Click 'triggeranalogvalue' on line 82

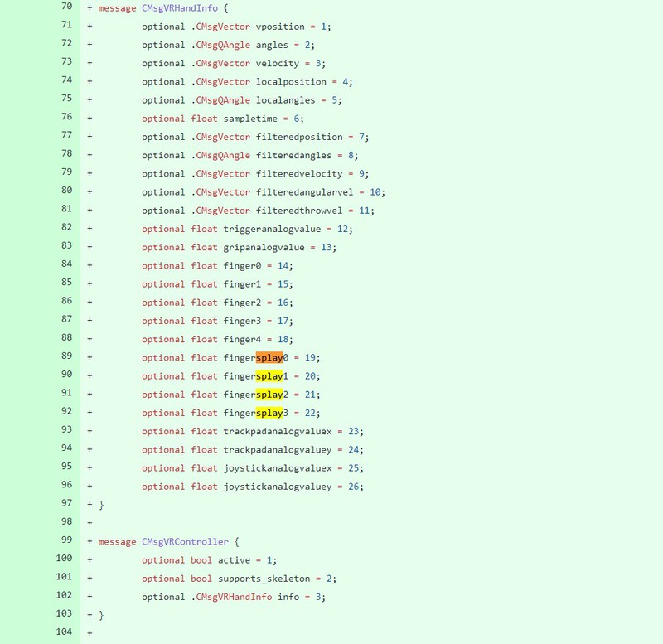pyautogui.click(x=273, y=230)
